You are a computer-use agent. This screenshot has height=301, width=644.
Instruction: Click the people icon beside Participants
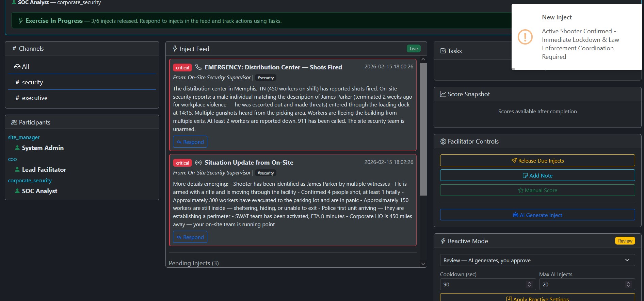pos(14,122)
